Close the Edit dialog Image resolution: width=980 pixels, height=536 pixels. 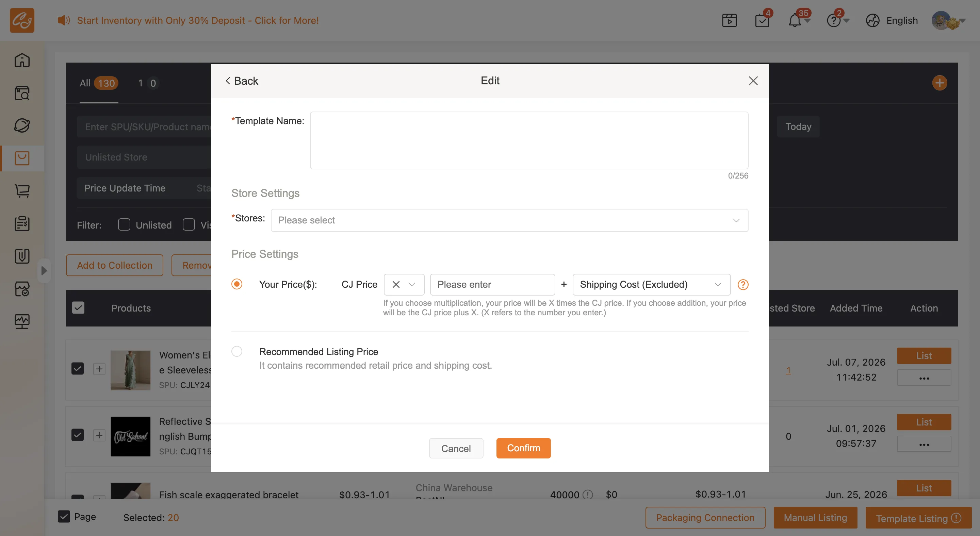click(753, 81)
